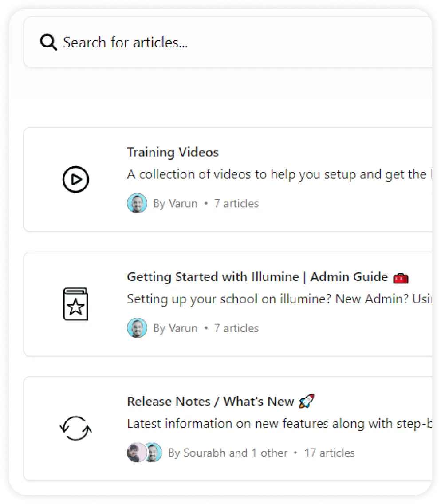Click the Training Videos play icon

(x=75, y=179)
